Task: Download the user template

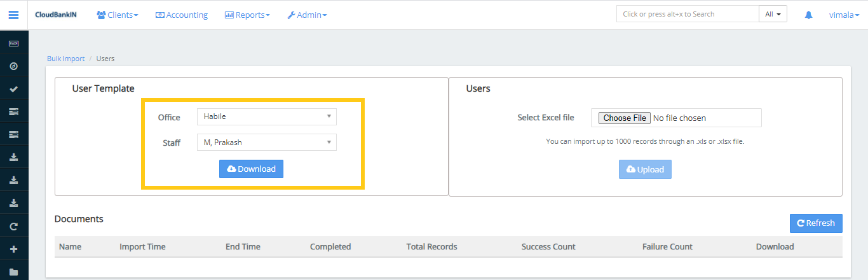Action: pos(251,169)
